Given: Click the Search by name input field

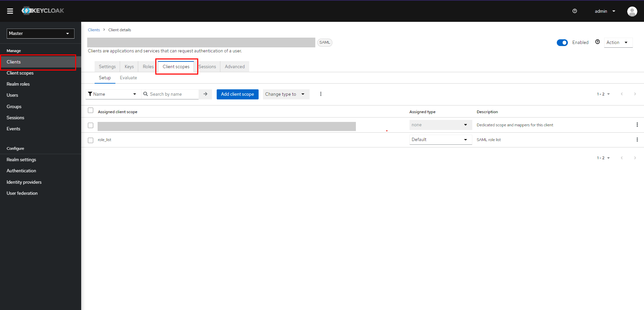Looking at the screenshot, I should [171, 94].
